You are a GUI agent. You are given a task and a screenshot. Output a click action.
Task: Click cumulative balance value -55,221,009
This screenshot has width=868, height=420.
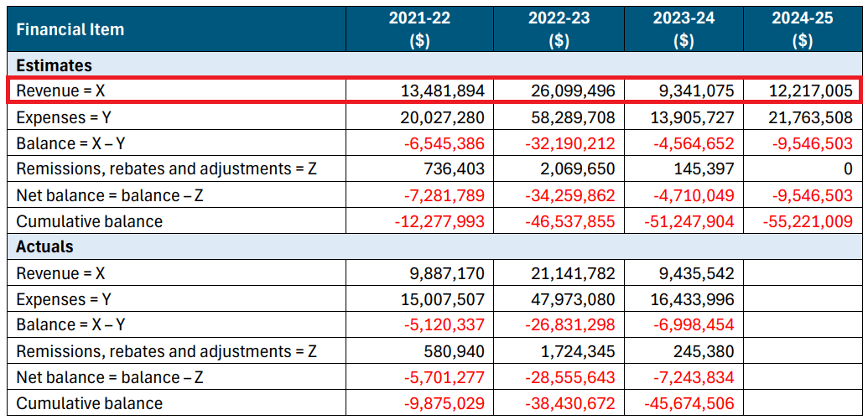[808, 221]
